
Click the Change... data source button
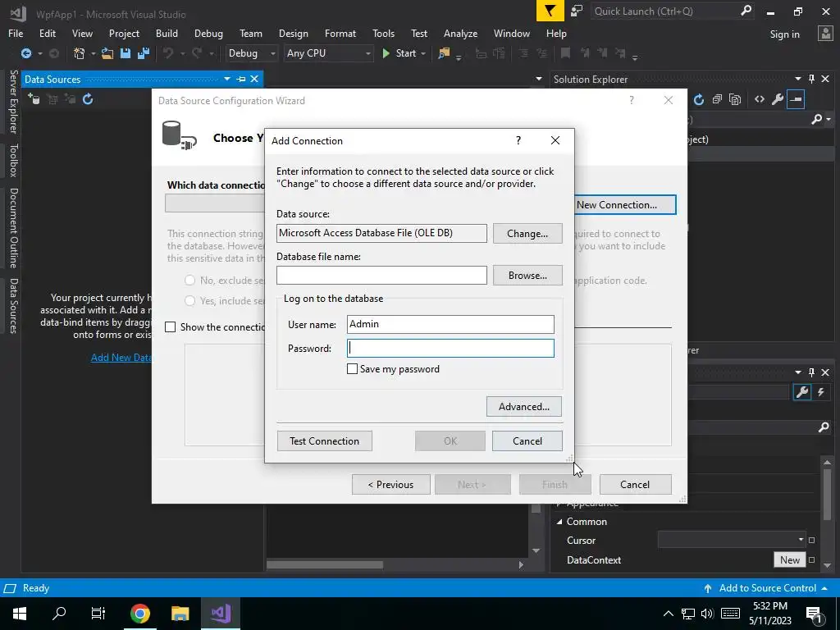[527, 234]
